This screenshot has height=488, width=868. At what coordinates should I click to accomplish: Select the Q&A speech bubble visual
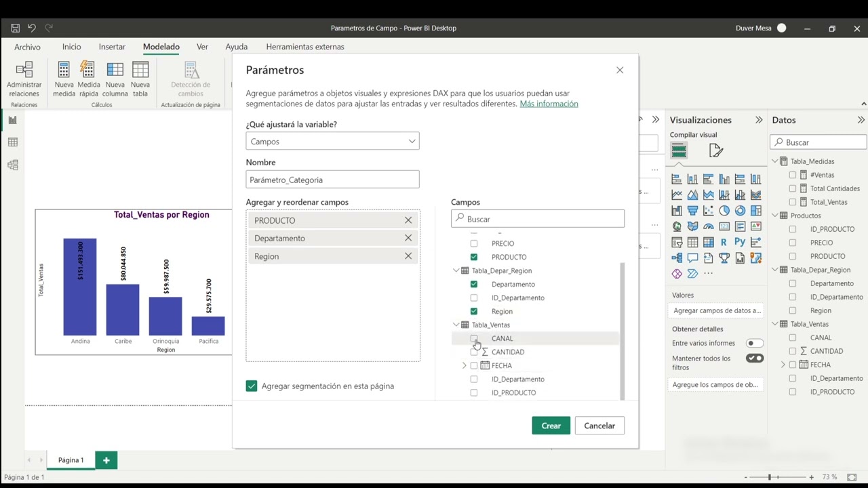692,258
